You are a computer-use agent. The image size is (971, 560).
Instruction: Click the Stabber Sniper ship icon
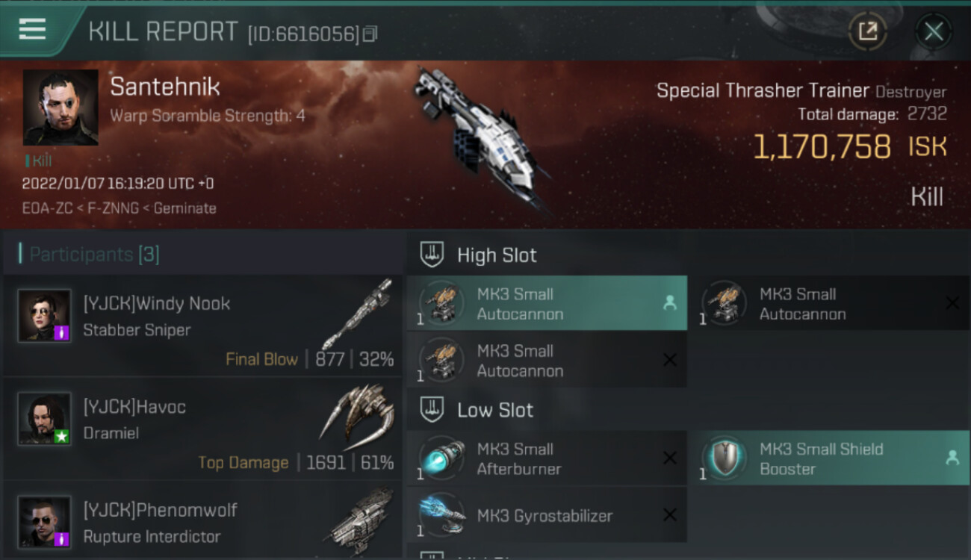tap(358, 312)
